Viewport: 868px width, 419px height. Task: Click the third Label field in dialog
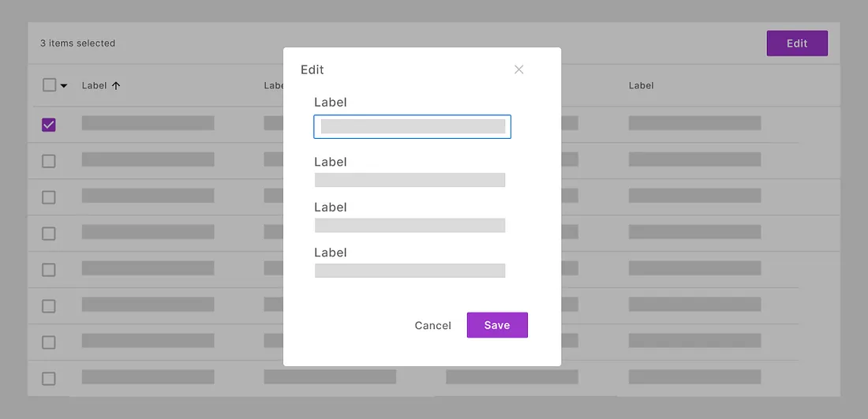pos(410,226)
